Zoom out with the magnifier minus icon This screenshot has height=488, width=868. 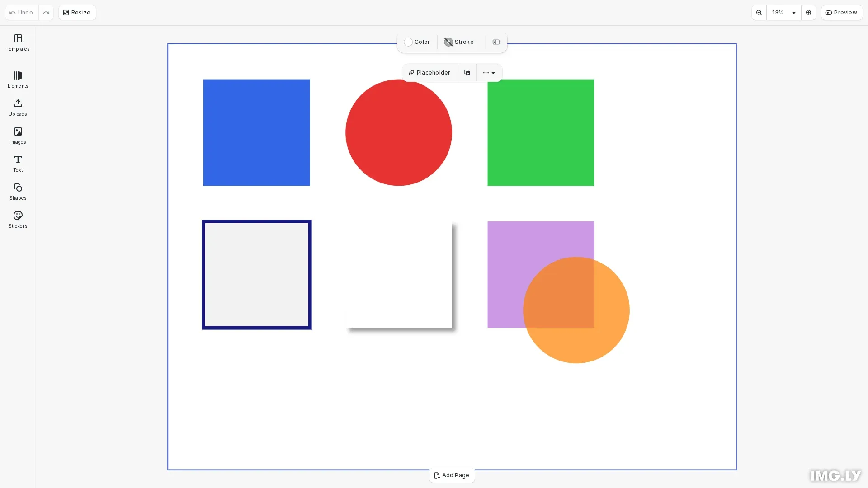[759, 13]
